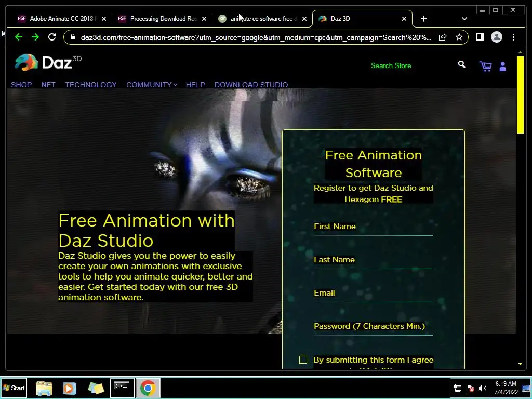Click the Show desktop button
532x399 pixels.
pyautogui.click(x=526, y=388)
